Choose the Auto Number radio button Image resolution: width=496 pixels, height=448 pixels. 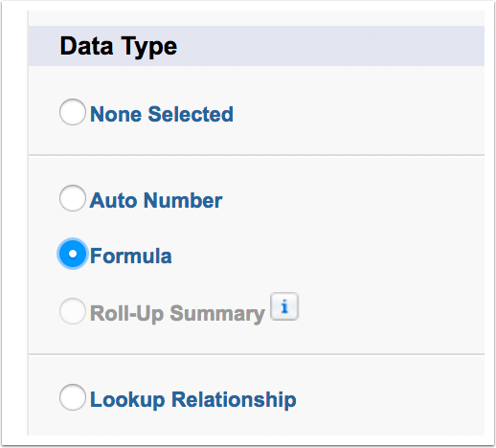click(73, 198)
